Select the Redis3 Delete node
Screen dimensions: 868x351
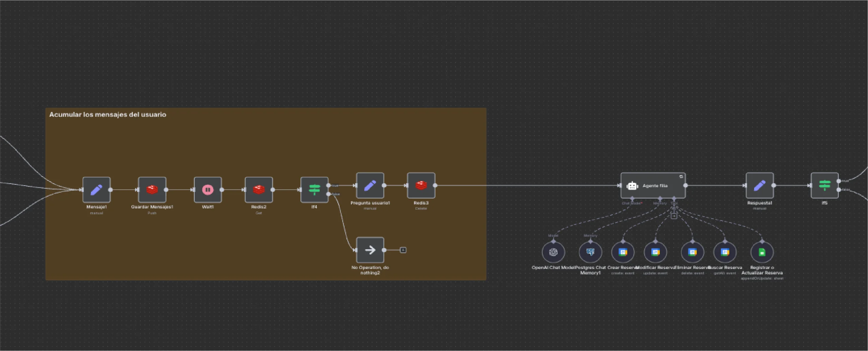(421, 185)
